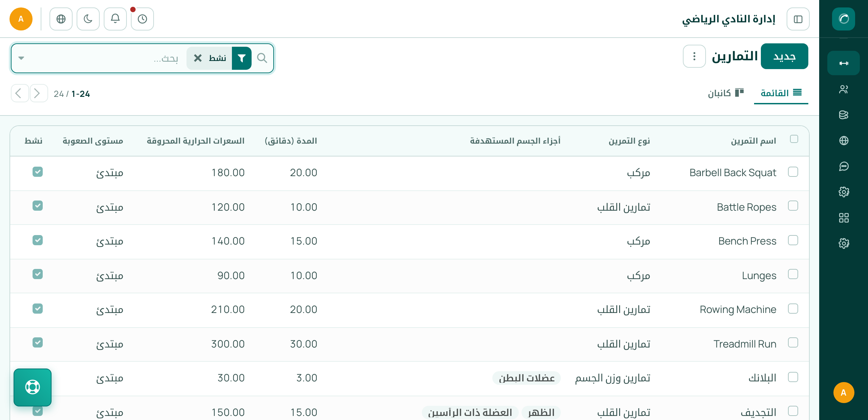Open the filter funnel dropdown

pos(241,58)
